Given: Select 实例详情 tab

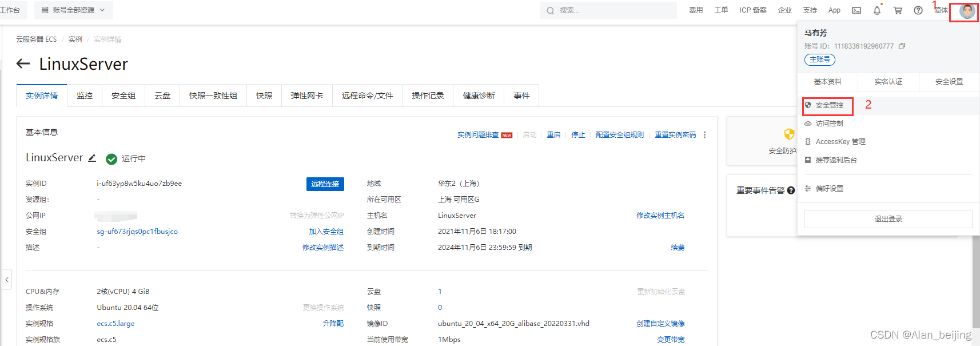Looking at the screenshot, I should pos(42,96).
